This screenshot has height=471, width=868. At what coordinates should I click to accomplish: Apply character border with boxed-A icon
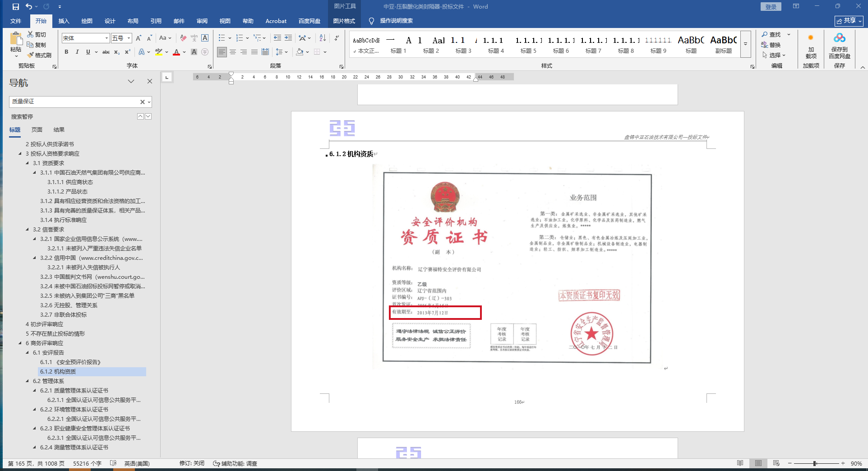pos(205,38)
